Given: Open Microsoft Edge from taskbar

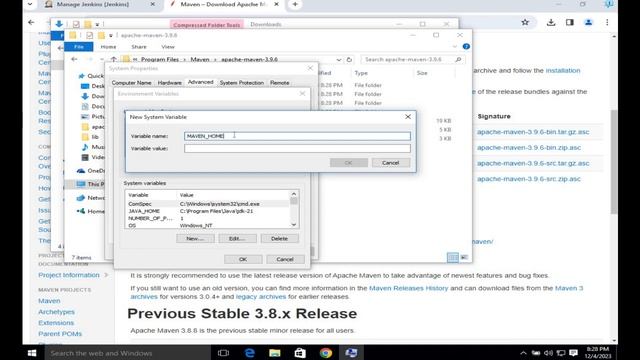Looking at the screenshot, I should 250,353.
